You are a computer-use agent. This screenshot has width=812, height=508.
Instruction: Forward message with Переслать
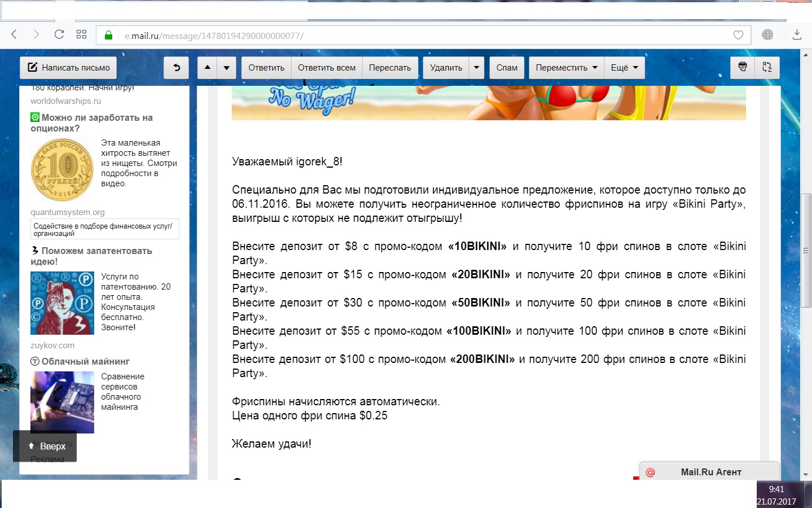point(390,68)
